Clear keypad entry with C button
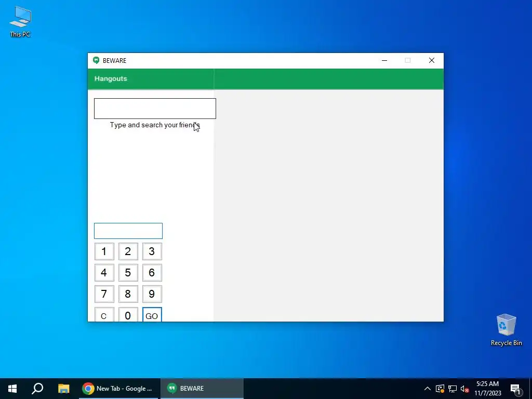The height and width of the screenshot is (399, 532). coord(104,314)
